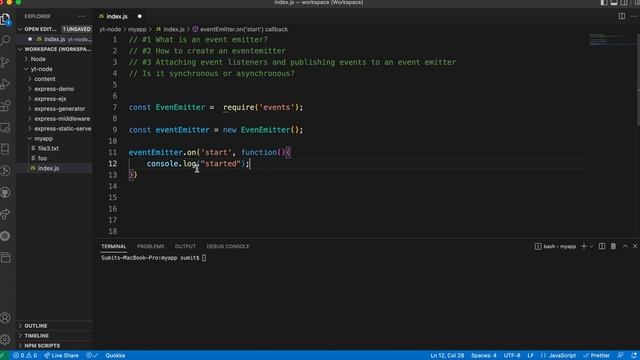The width and height of the screenshot is (640, 360).
Task: Maximize the panel with the up chevron
Action: (x=625, y=246)
